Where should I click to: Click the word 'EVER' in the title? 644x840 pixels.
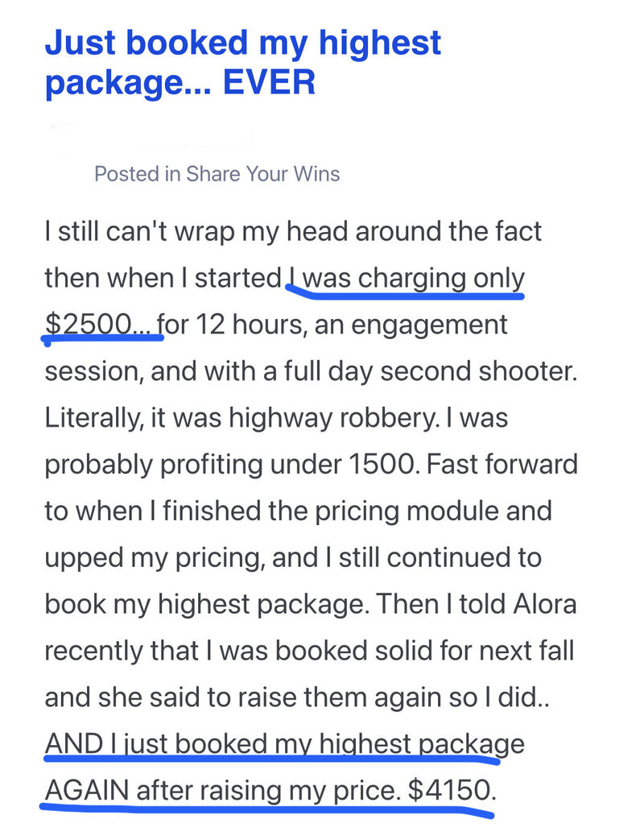(269, 82)
